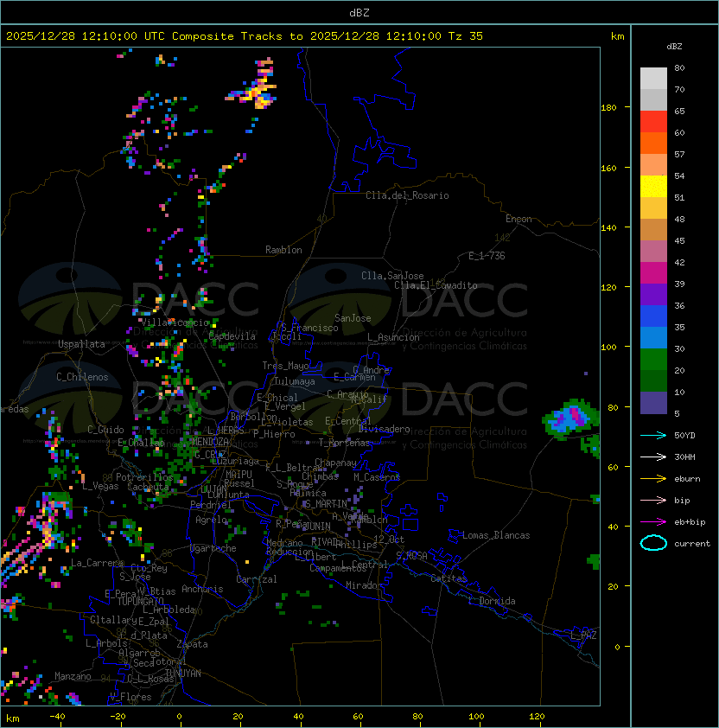The image size is (719, 728).
Task: Pick the purple swatch between 39 and 36 dBZ
Action: coord(653,295)
